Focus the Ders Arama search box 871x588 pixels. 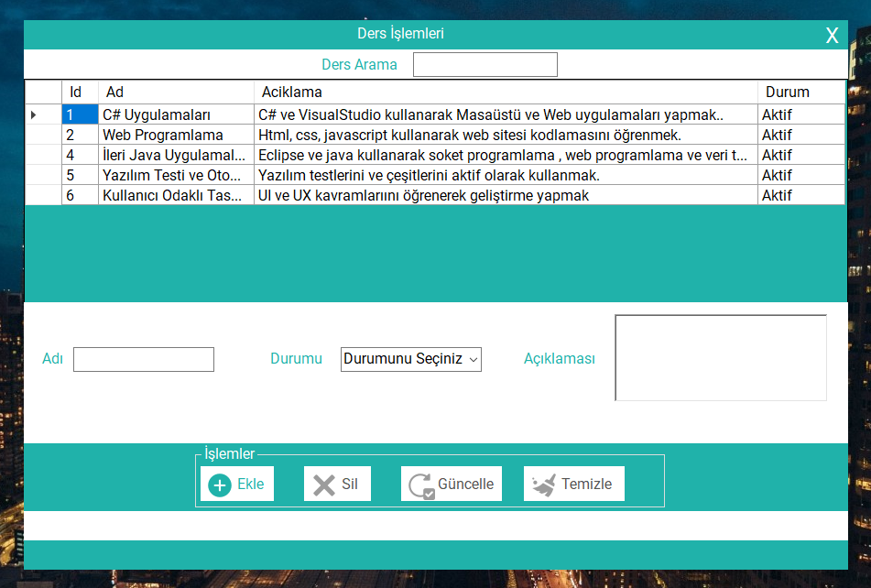[x=484, y=64]
